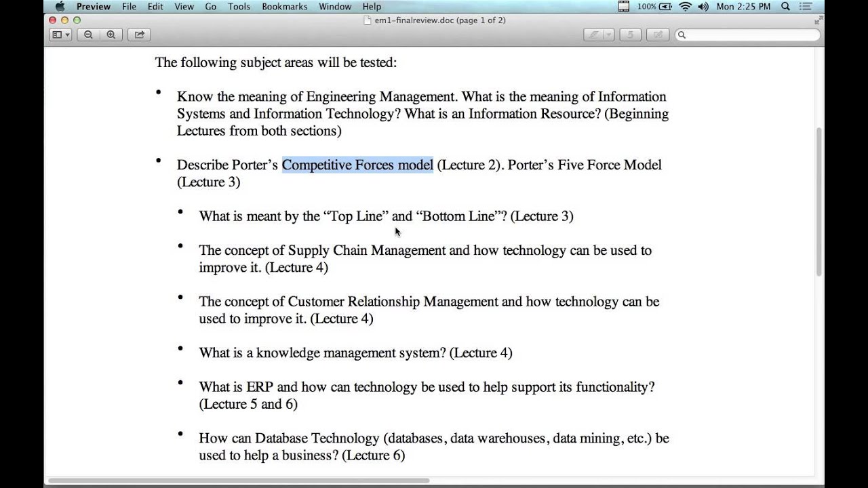Image resolution: width=868 pixels, height=488 pixels.
Task: Click the text 'Porter's Five Force Model'
Action: pos(585,165)
